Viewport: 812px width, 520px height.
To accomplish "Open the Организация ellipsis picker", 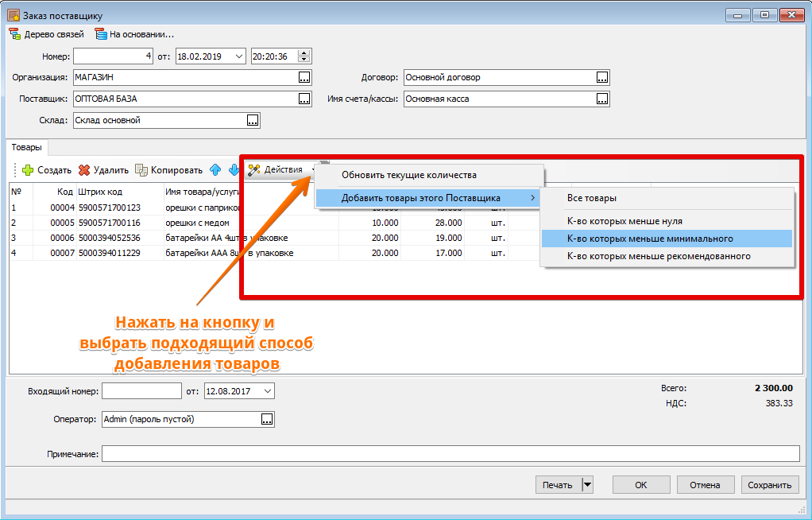I will coord(304,77).
